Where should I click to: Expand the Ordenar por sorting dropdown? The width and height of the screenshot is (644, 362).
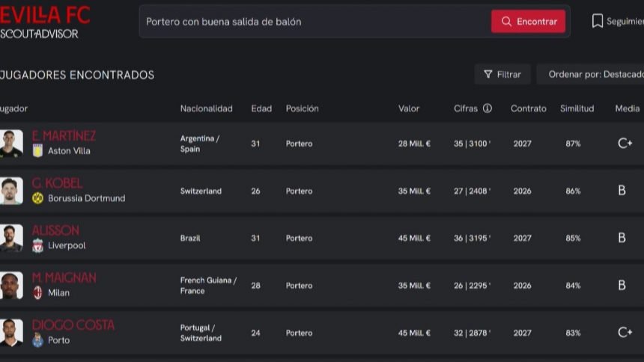(593, 74)
